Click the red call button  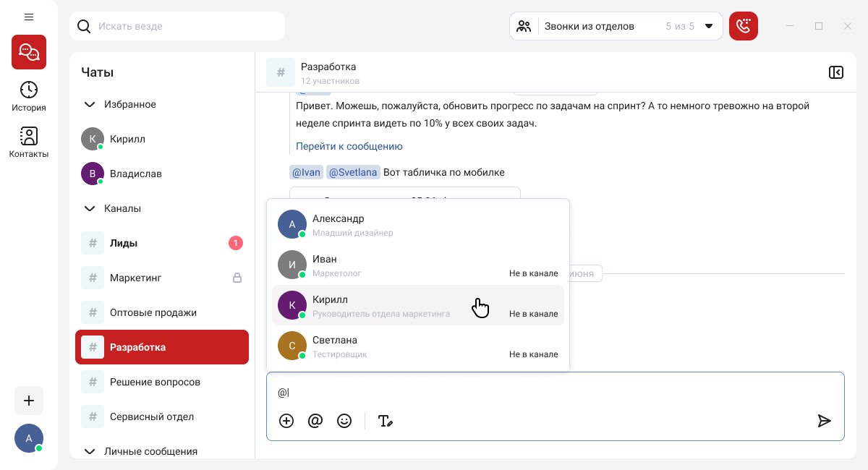tap(743, 26)
